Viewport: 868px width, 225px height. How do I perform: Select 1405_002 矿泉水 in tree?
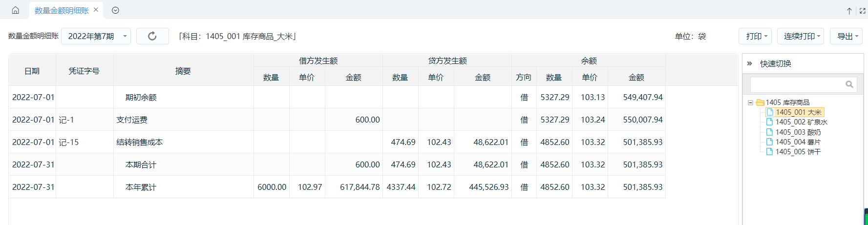coord(801,122)
